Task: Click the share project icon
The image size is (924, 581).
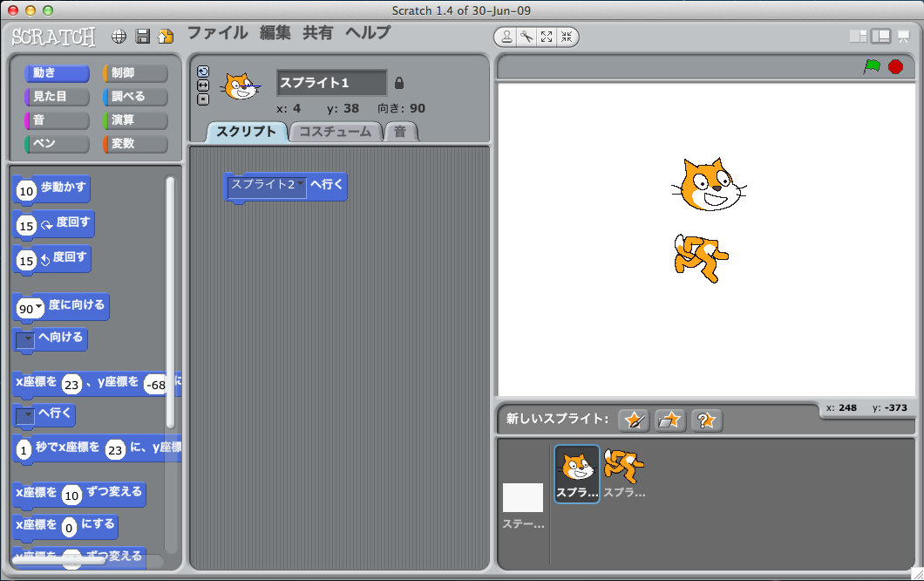Action: pyautogui.click(x=166, y=37)
